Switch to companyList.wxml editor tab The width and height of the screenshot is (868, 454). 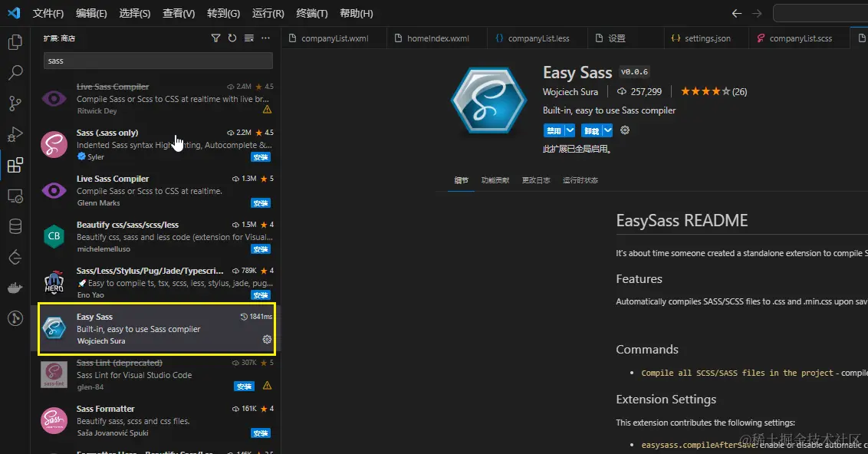(x=334, y=38)
